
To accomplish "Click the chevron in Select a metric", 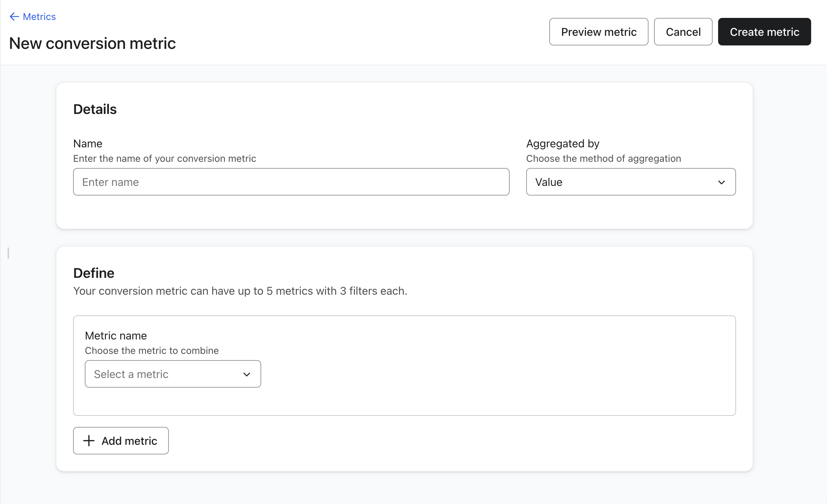I will click(246, 374).
